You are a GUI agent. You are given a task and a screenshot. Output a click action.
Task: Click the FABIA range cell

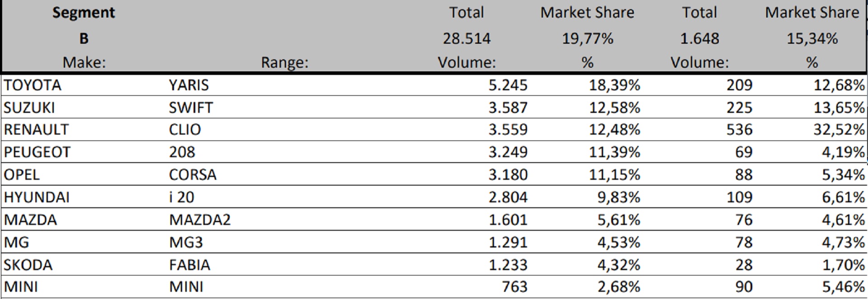pos(189,265)
